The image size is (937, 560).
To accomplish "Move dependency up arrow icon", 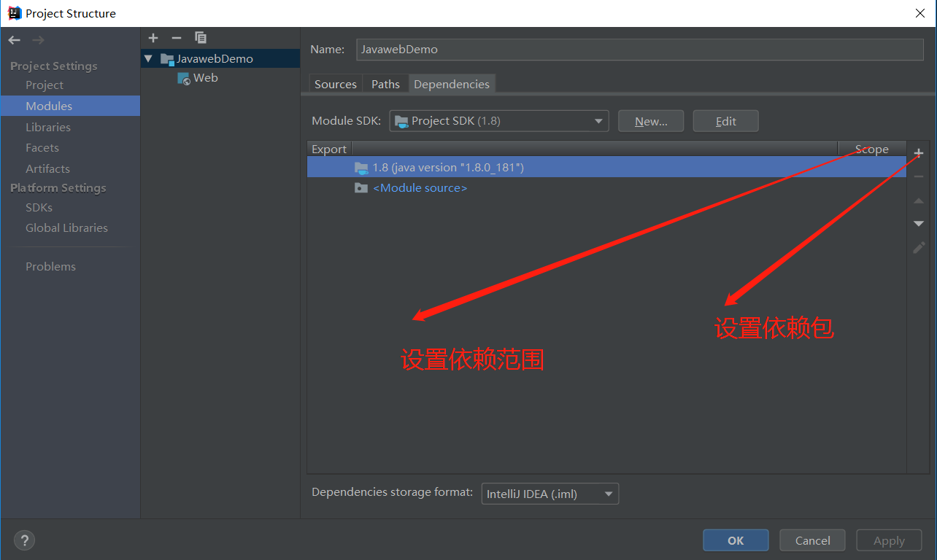I will click(x=919, y=201).
